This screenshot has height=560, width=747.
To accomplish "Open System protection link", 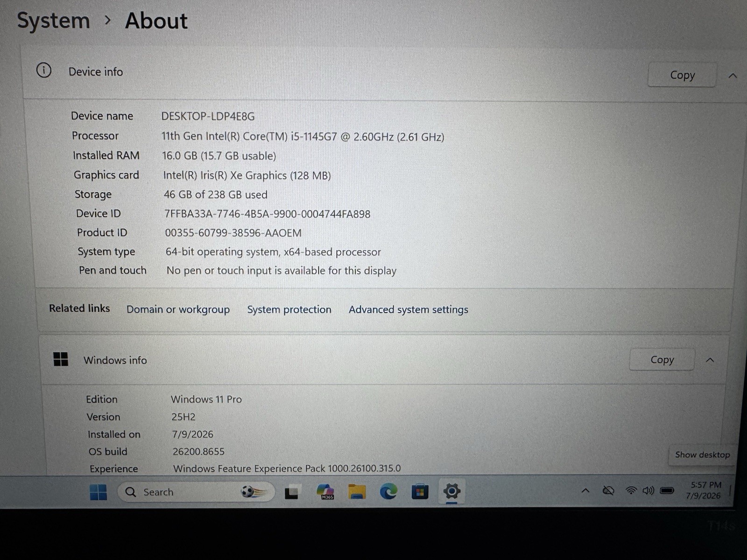I will pos(289,309).
